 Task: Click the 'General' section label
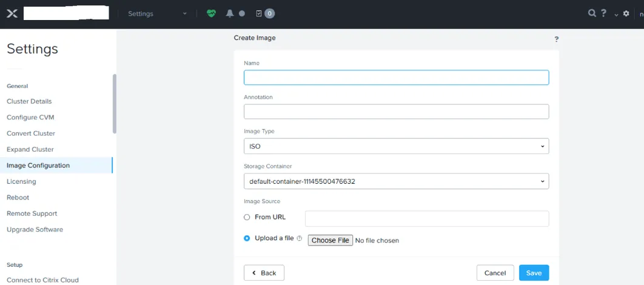[x=17, y=86]
